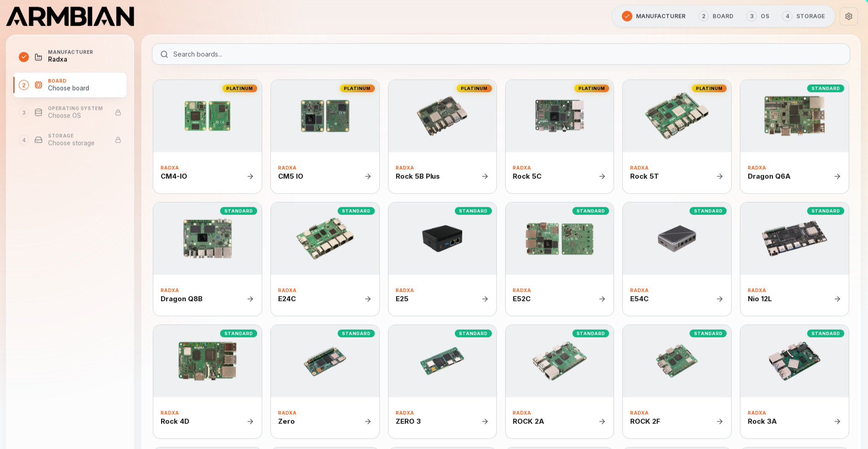Click the database icon beside Operating System
Viewport: 868px width, 449px height.
pyautogui.click(x=38, y=112)
